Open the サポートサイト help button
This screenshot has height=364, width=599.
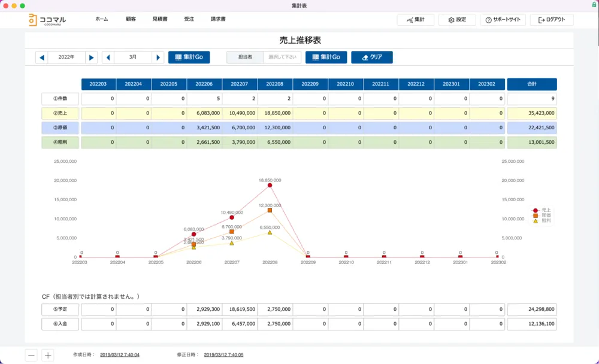503,20
